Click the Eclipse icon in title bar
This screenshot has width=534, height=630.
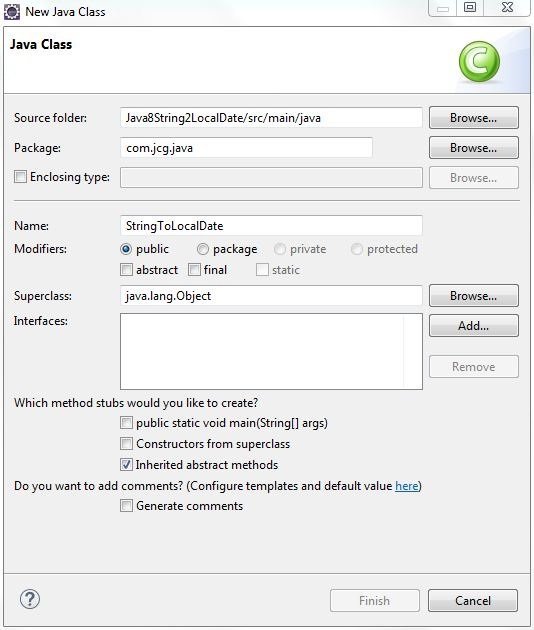tap(11, 11)
